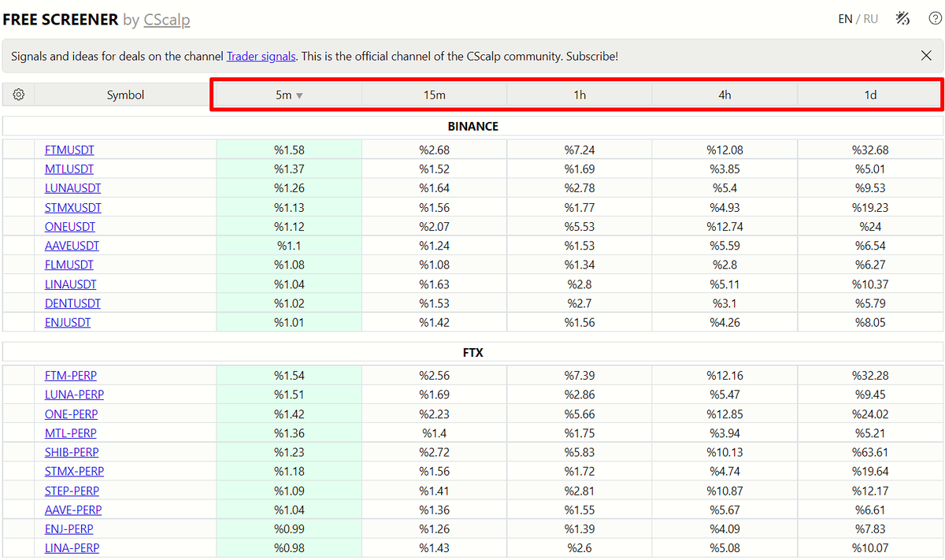The image size is (945, 560).
Task: Open the Trader signals link
Action: (261, 57)
